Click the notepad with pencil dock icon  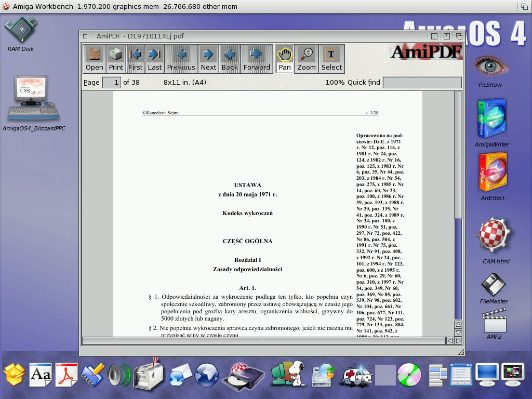92,375
